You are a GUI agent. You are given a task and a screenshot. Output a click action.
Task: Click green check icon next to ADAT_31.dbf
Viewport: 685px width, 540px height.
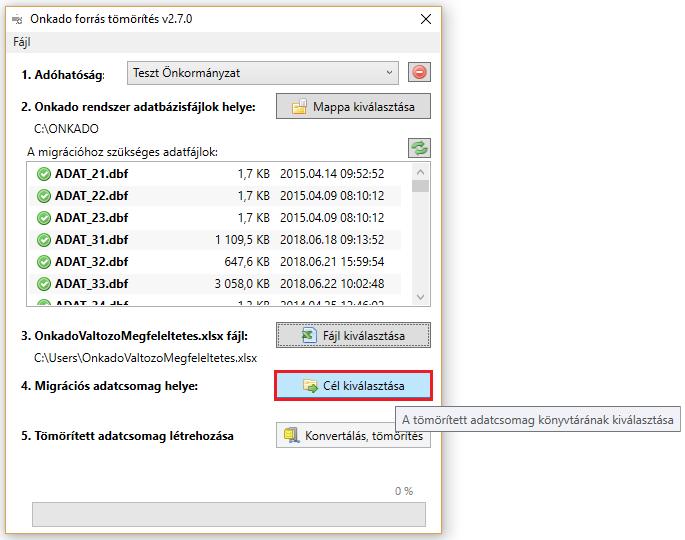tap(44, 239)
